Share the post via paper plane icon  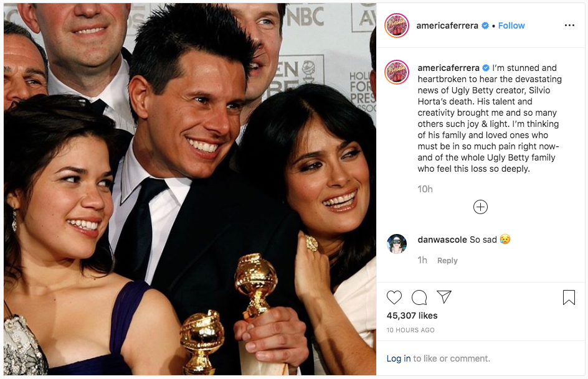click(443, 297)
